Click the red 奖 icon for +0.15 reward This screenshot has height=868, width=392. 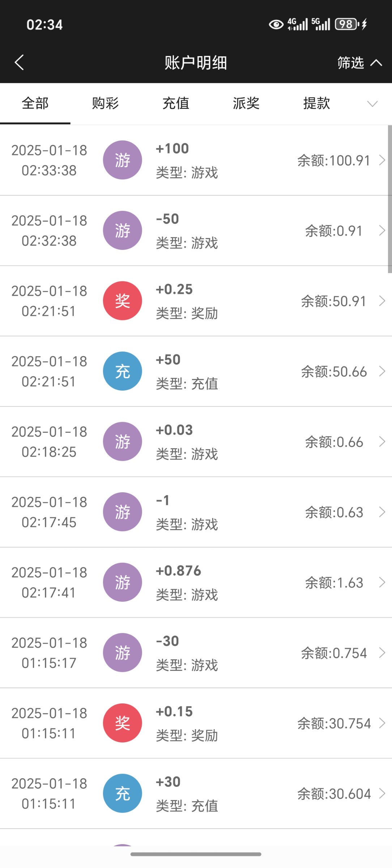point(122,723)
